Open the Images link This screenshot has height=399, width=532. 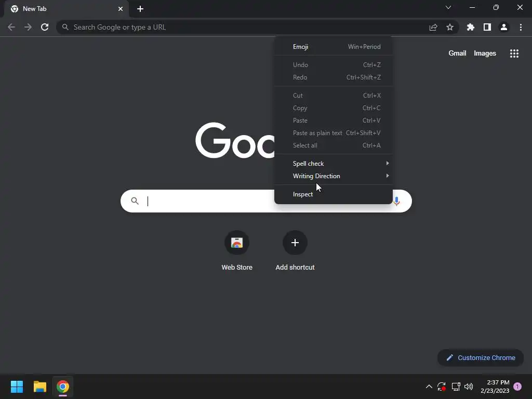485,54
